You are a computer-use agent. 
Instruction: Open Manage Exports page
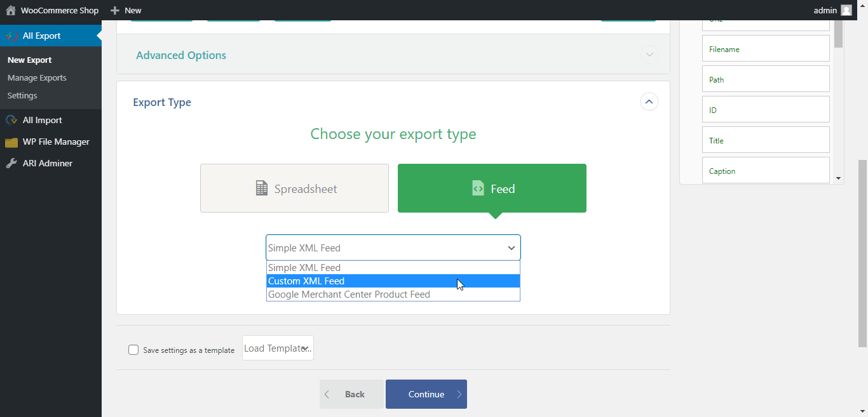pyautogui.click(x=37, y=77)
